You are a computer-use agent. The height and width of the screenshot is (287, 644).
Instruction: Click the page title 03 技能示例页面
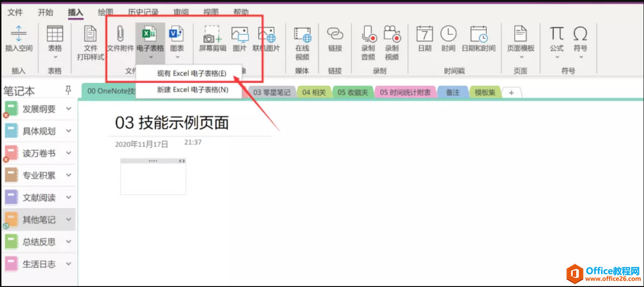click(x=172, y=123)
